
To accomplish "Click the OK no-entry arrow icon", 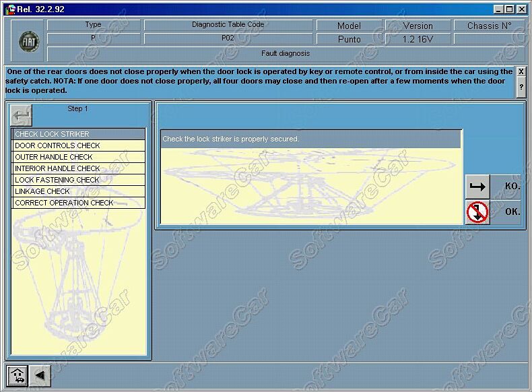I will pos(477,212).
